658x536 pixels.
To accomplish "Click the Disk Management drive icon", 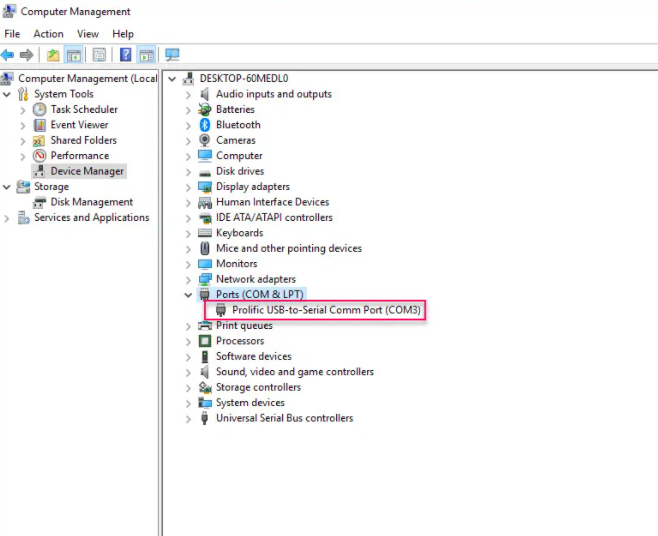I will (x=39, y=202).
